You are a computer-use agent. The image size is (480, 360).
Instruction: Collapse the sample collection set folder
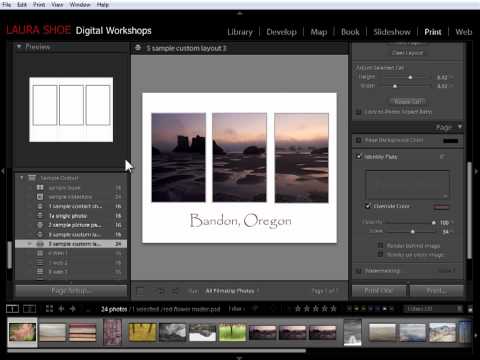click(x=22, y=178)
